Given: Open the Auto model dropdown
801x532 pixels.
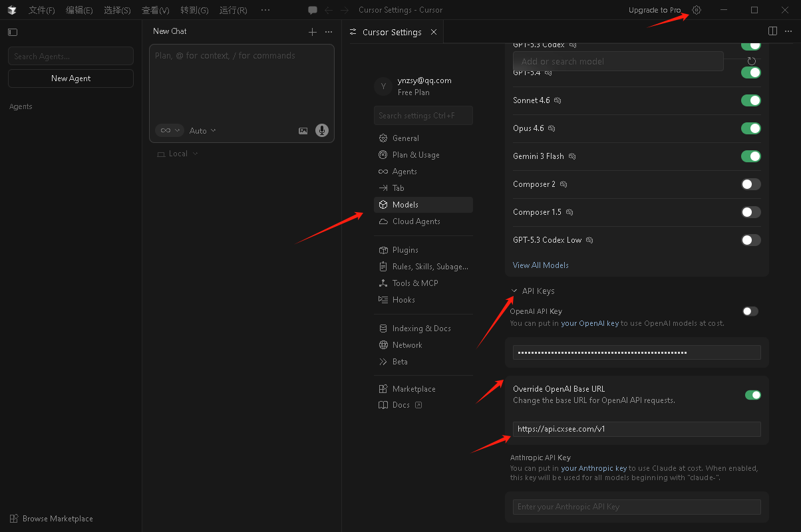Looking at the screenshot, I should (202, 131).
